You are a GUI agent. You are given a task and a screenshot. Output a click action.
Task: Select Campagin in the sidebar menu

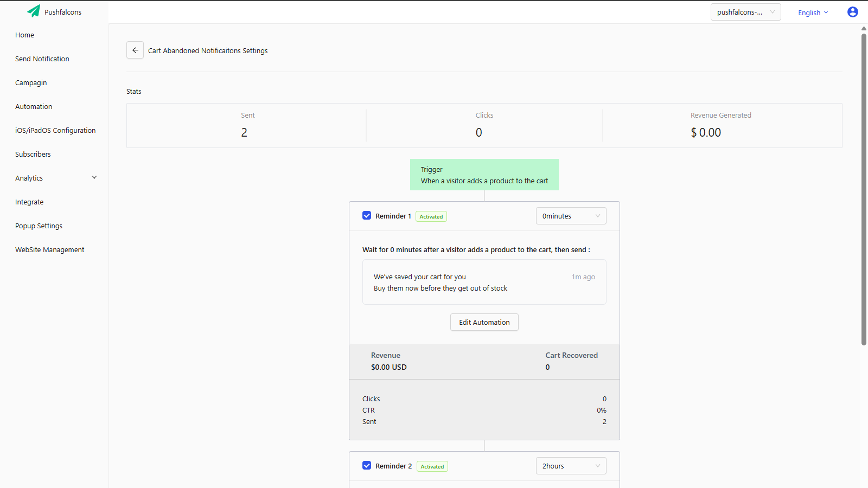[31, 82]
